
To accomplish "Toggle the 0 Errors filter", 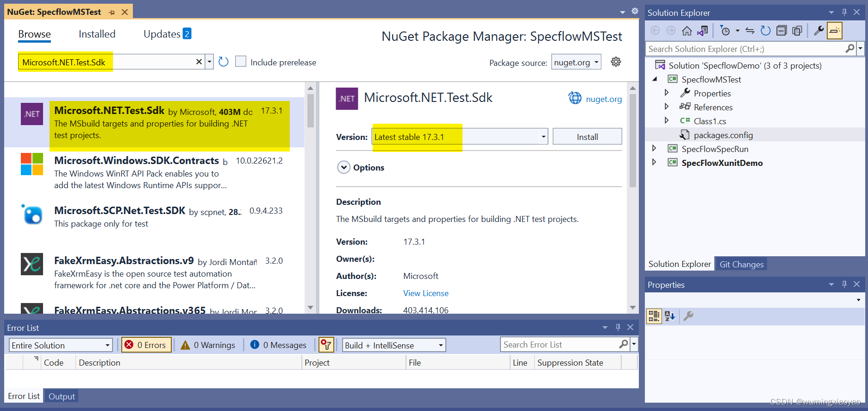I will click(146, 345).
